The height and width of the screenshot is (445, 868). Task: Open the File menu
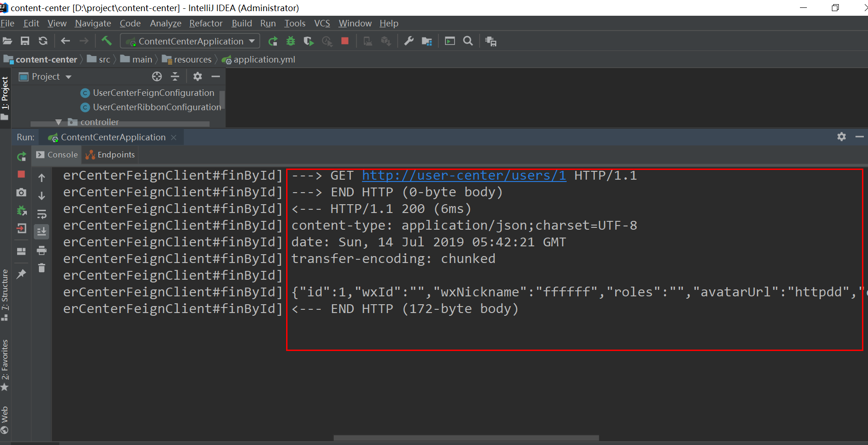point(7,23)
